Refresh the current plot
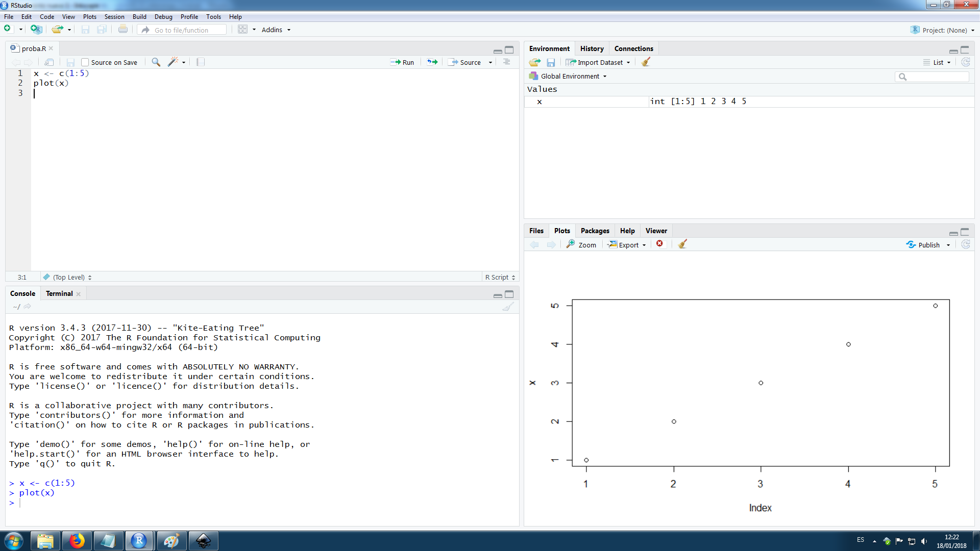980x551 pixels. coord(965,244)
